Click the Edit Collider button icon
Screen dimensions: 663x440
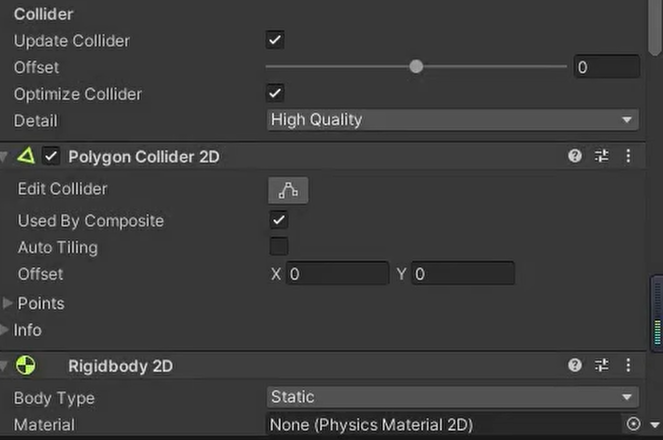coord(288,190)
